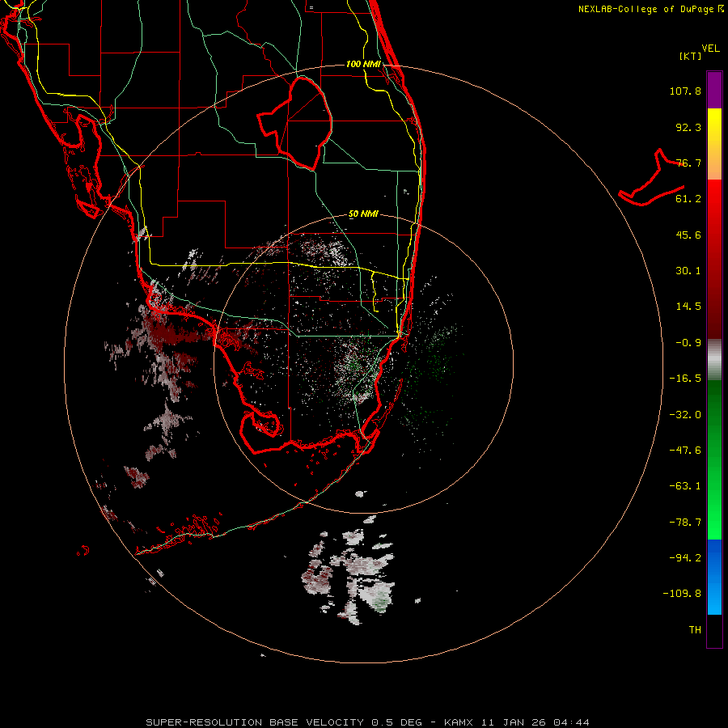This screenshot has width=728, height=728.
Task: Pick the purple segment of velocity color bar
Action: coord(714,90)
